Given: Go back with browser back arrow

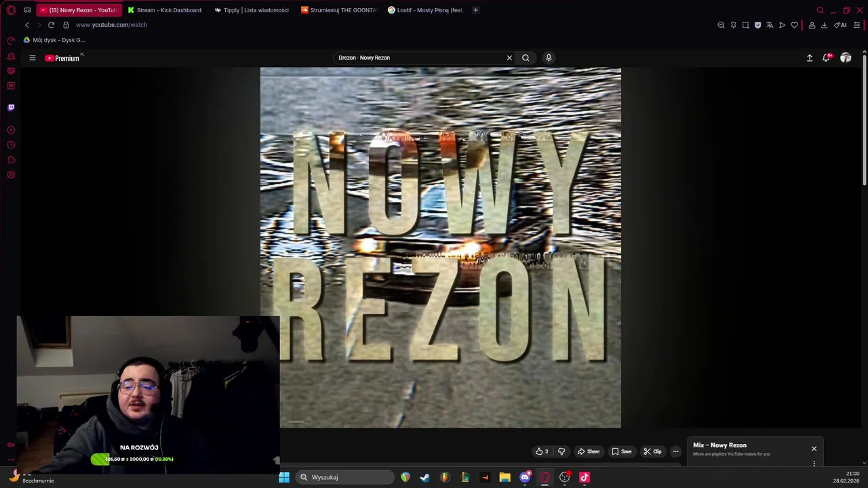Looking at the screenshot, I should pos(26,25).
